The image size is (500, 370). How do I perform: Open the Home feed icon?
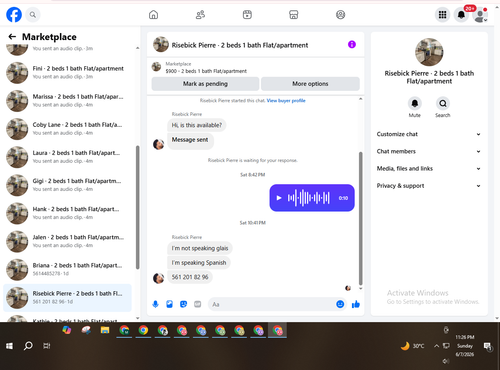pos(153,15)
